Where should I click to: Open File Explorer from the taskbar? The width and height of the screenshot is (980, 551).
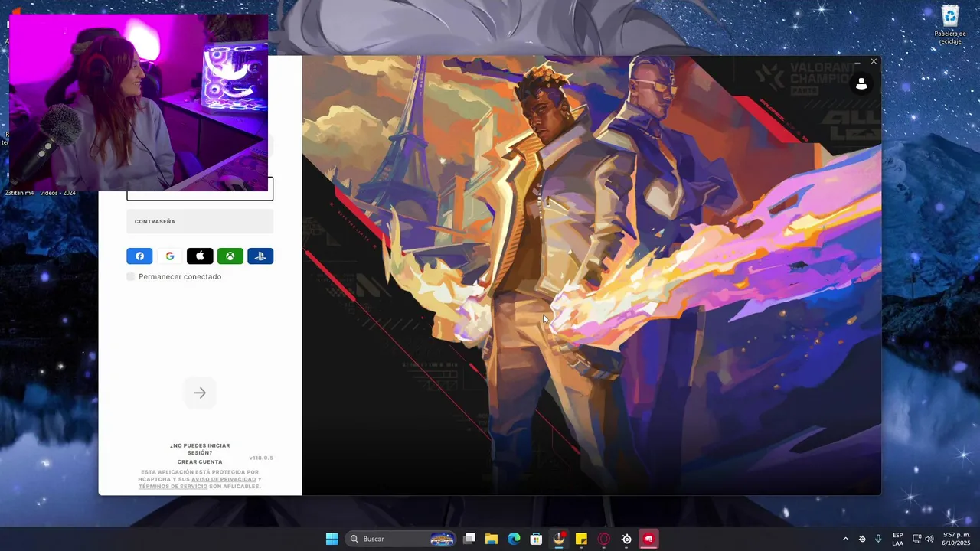492,539
